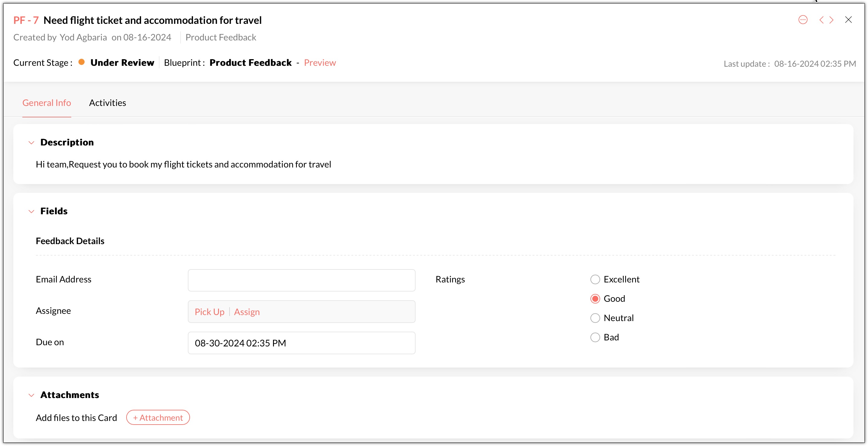This screenshot has width=868, height=446.
Task: Switch to the Activities tab
Action: coord(108,103)
